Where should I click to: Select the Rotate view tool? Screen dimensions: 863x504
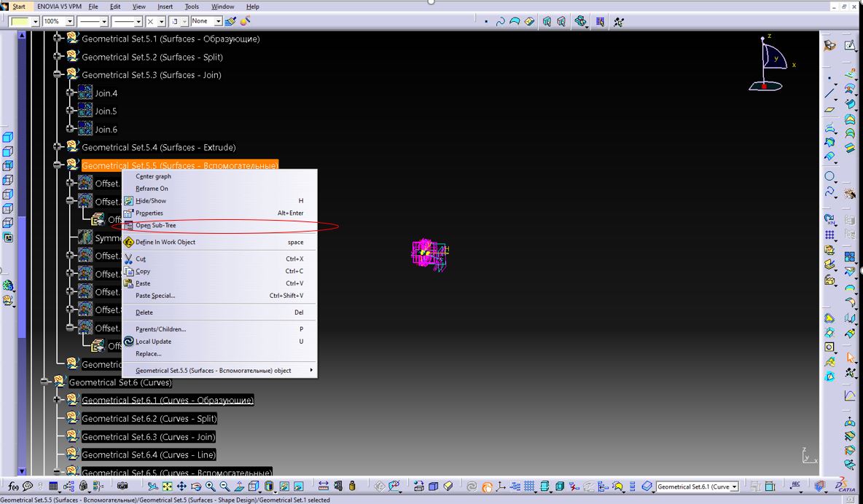point(195,487)
